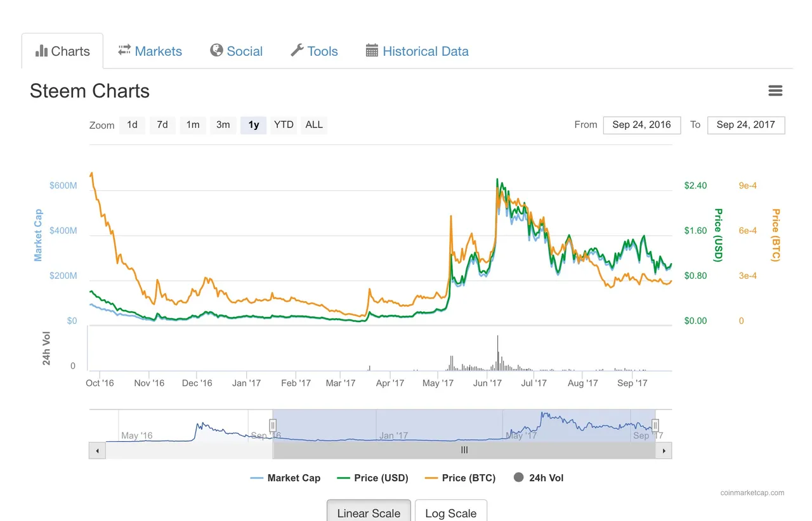Click the coinmarketcap.com credit link
The width and height of the screenshot is (812, 521).
click(752, 492)
